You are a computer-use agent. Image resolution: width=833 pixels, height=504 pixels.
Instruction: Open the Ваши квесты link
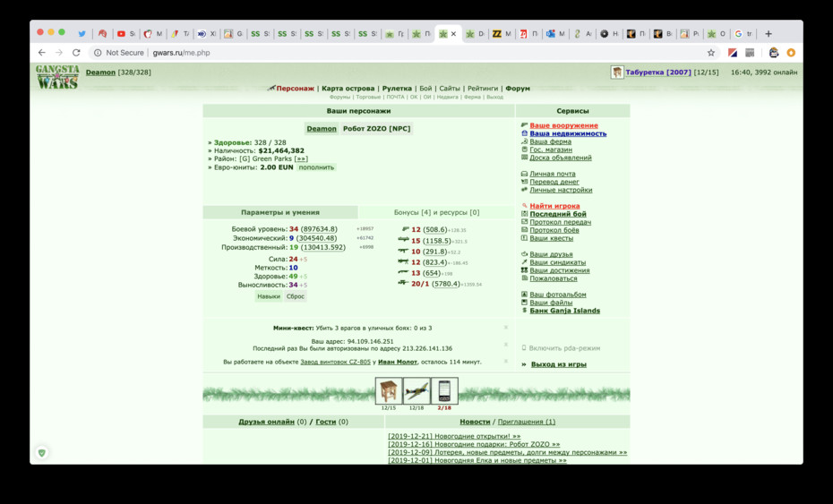coord(552,238)
